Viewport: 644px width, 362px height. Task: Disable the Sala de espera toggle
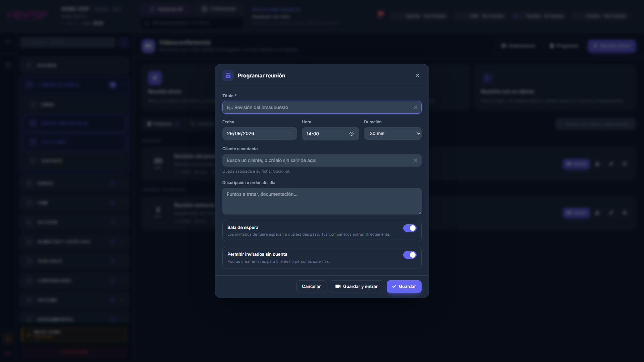[410, 228]
